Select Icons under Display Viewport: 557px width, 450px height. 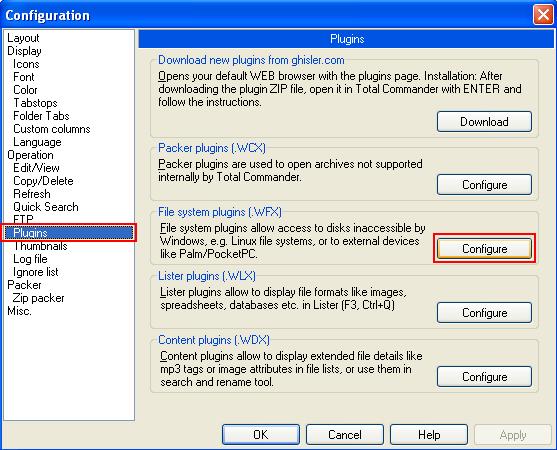[26, 64]
